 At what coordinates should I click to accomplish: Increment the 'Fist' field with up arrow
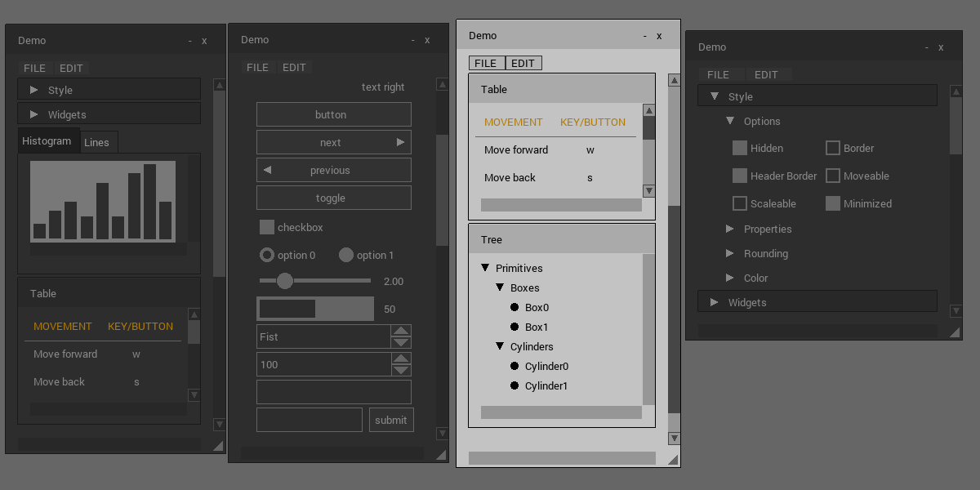click(x=401, y=331)
